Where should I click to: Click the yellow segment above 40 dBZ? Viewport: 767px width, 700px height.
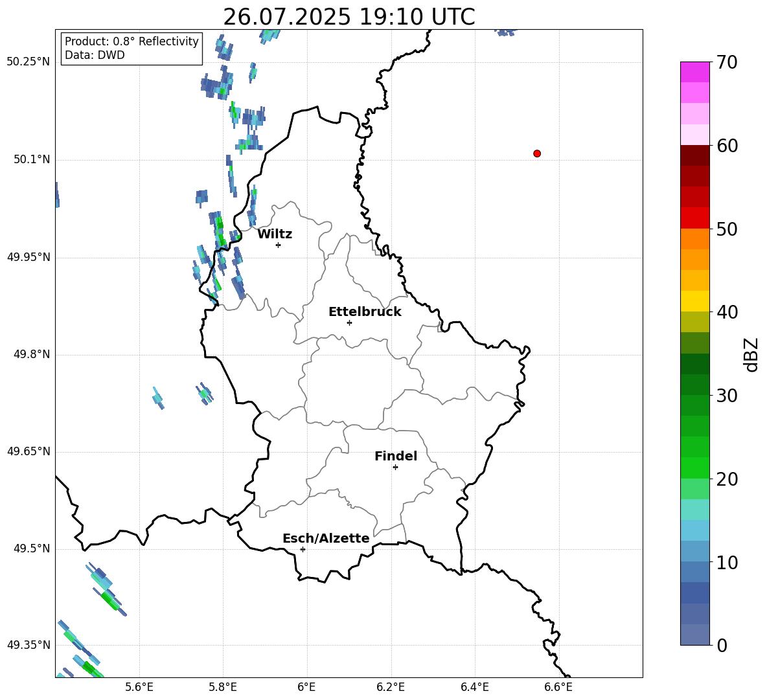pyautogui.click(x=694, y=301)
